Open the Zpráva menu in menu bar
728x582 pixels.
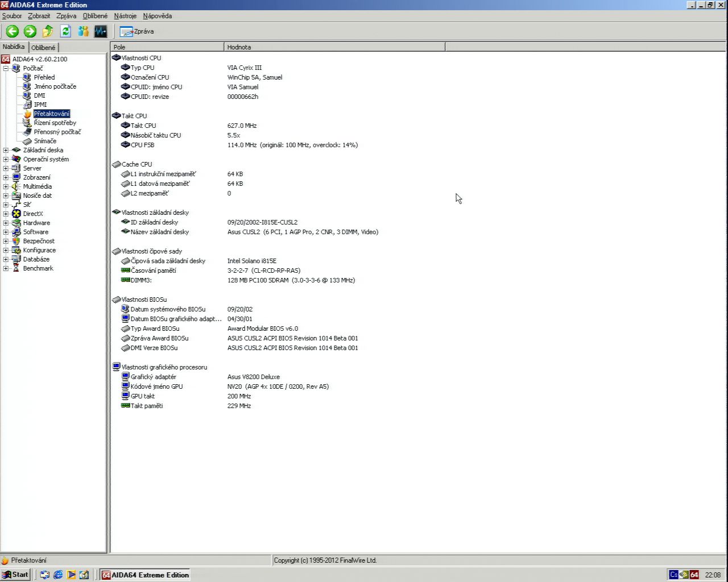[67, 16]
